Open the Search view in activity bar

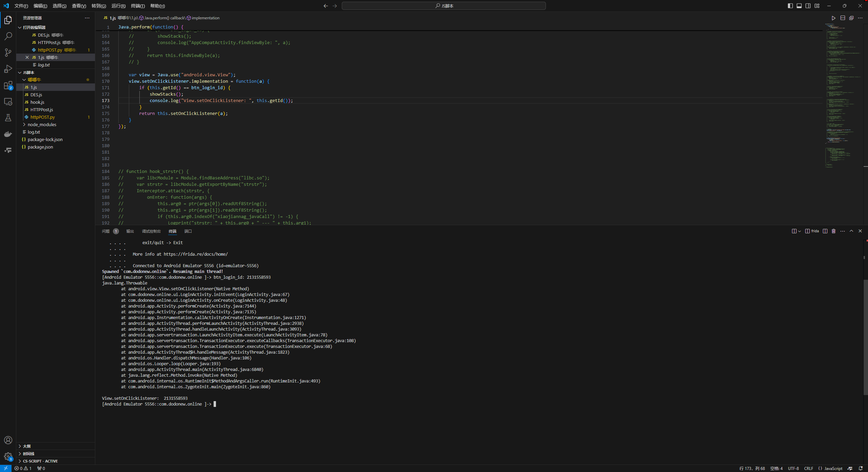(x=8, y=36)
